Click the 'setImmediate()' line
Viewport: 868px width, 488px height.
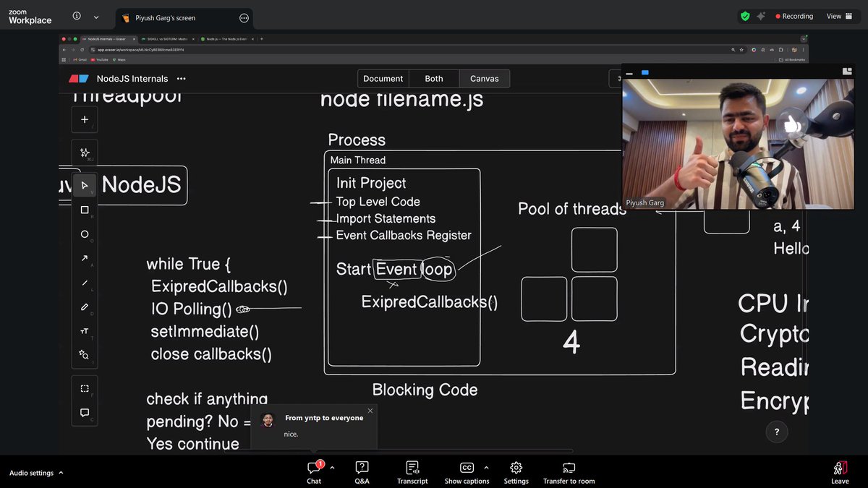pos(205,331)
